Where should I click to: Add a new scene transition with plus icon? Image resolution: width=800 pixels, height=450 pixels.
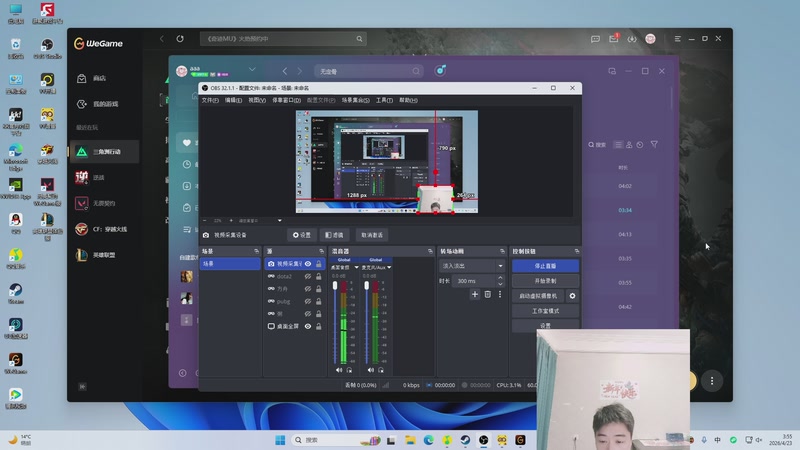tap(474, 294)
